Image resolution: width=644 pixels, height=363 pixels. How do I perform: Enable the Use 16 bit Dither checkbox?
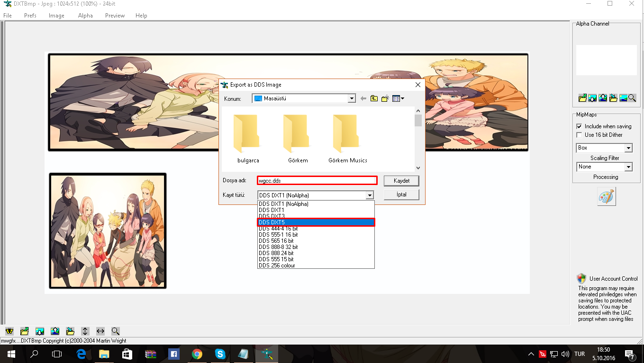[x=579, y=135]
